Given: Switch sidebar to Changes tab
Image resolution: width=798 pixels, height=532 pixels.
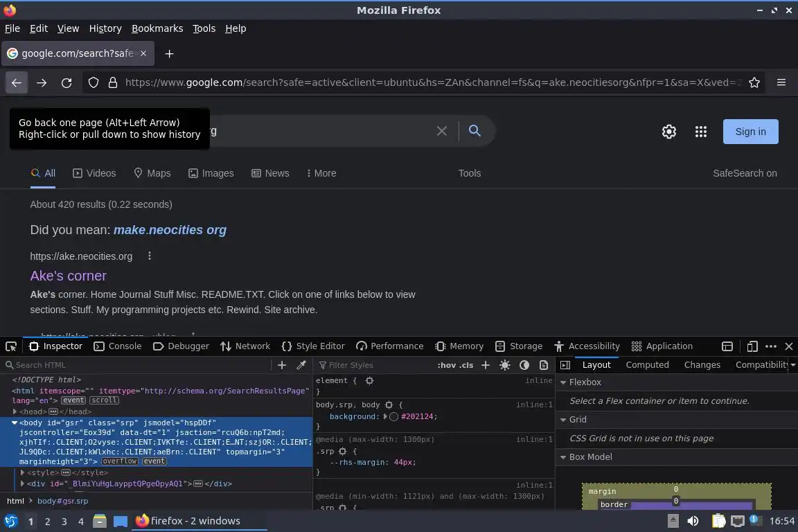Looking at the screenshot, I should click(702, 365).
